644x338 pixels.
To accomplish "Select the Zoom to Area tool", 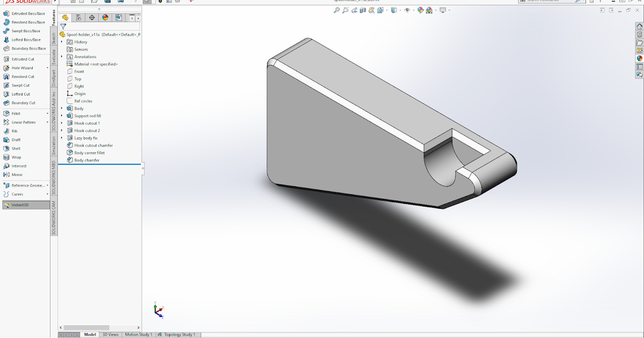I will coord(345,10).
